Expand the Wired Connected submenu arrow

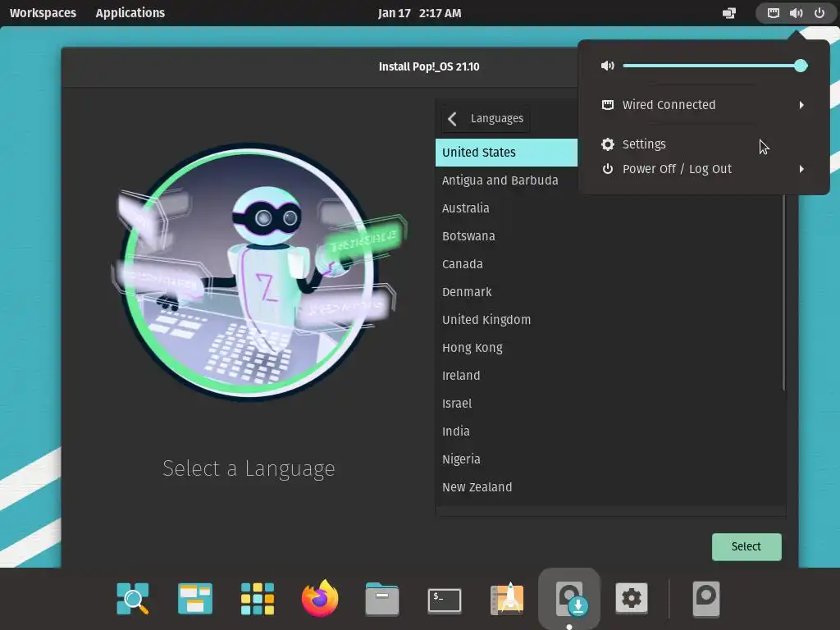[801, 105]
